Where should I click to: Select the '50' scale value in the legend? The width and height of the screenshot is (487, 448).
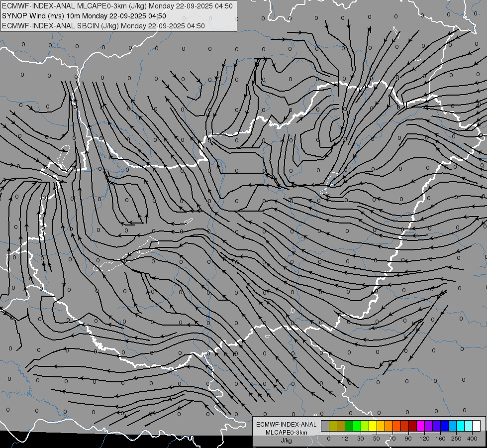pos(377,439)
